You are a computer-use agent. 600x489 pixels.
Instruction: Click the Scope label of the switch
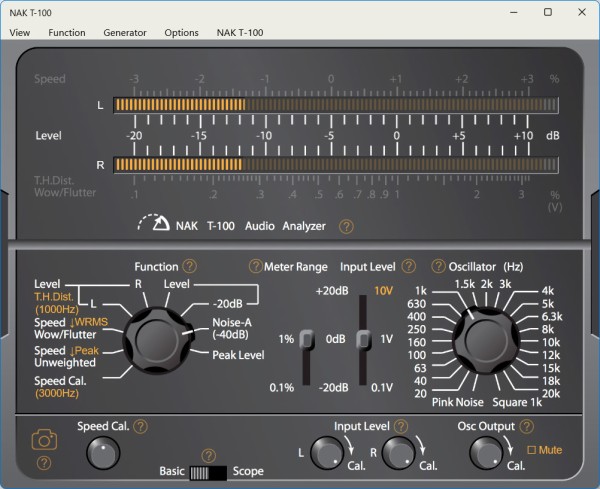248,471
